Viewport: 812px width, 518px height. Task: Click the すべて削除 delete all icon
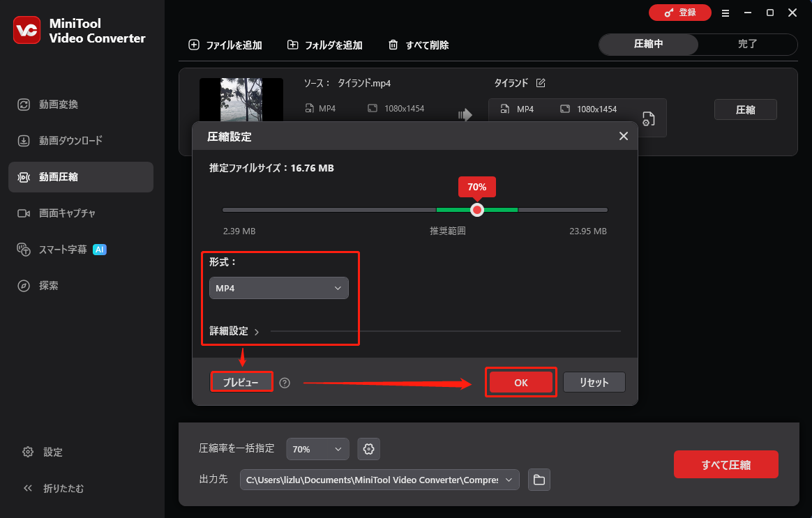392,45
